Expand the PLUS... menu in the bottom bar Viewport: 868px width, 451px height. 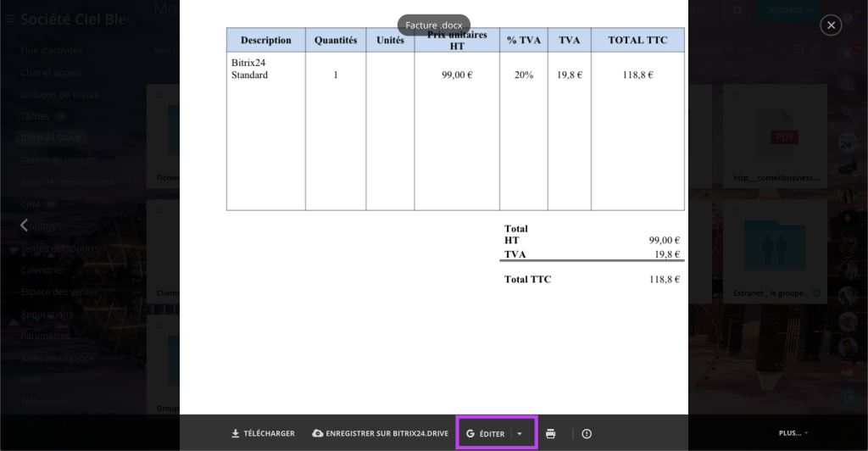[792, 433]
